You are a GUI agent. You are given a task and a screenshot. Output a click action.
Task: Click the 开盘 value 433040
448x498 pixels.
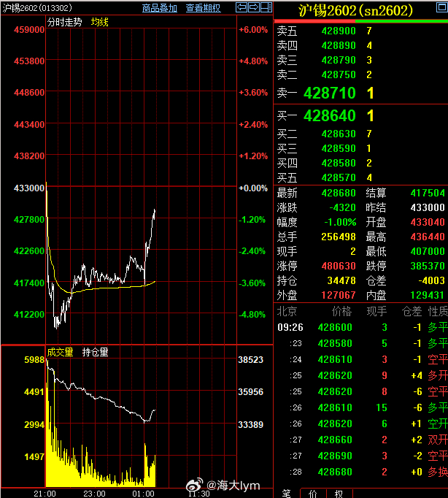click(x=428, y=222)
